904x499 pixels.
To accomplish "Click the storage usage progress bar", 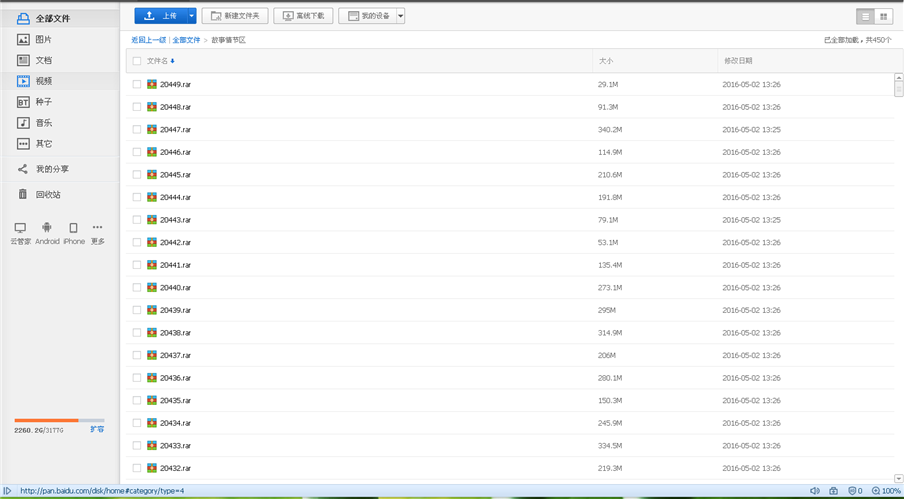I will pyautogui.click(x=59, y=420).
